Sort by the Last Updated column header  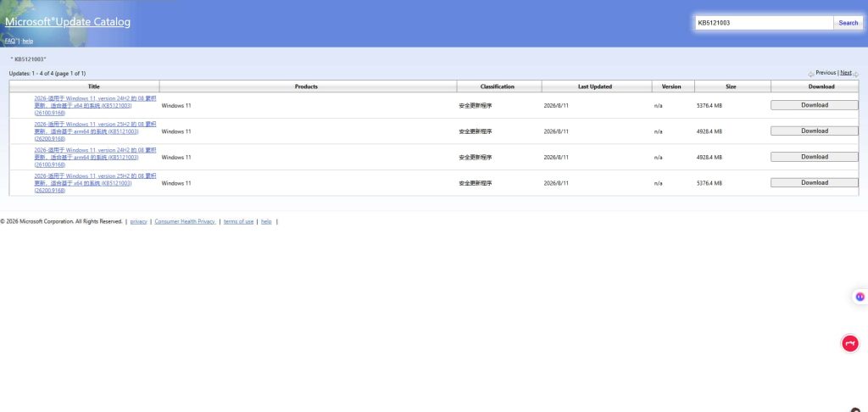pyautogui.click(x=595, y=86)
